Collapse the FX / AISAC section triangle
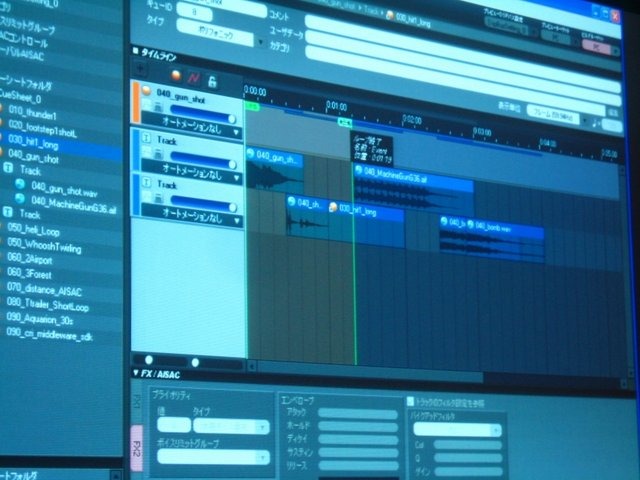This screenshot has width=640, height=480. point(136,373)
